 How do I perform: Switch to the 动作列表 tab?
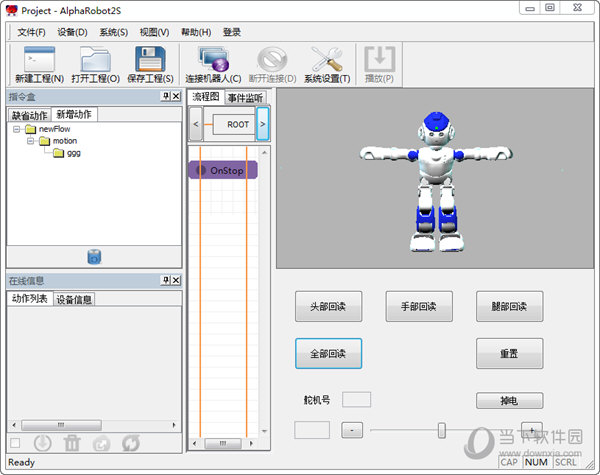point(30,299)
